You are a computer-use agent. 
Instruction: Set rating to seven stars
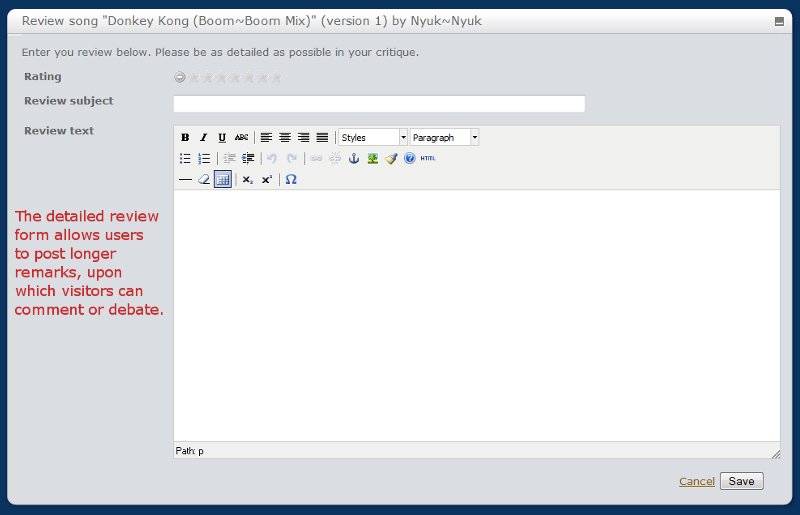coord(277,78)
